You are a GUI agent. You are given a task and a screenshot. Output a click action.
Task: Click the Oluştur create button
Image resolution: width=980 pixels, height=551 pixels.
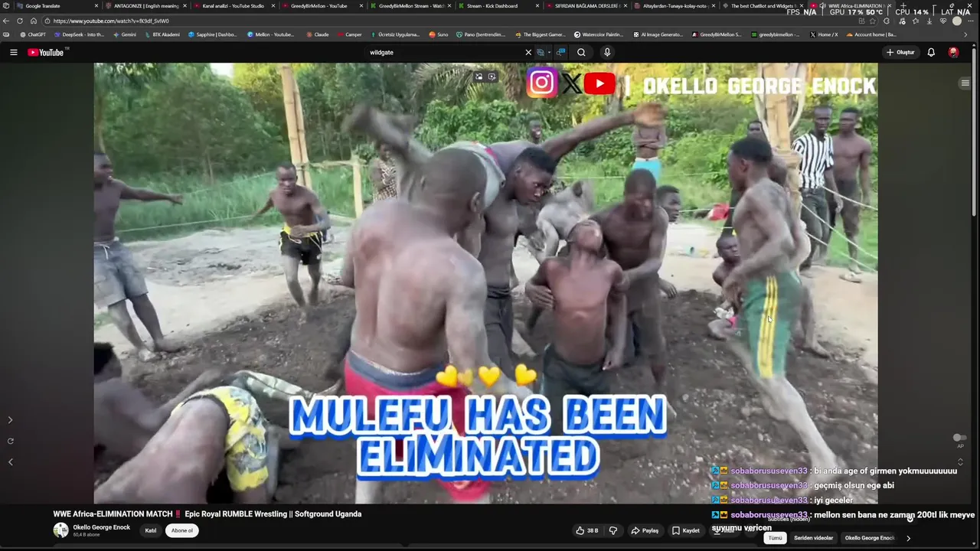pyautogui.click(x=900, y=52)
